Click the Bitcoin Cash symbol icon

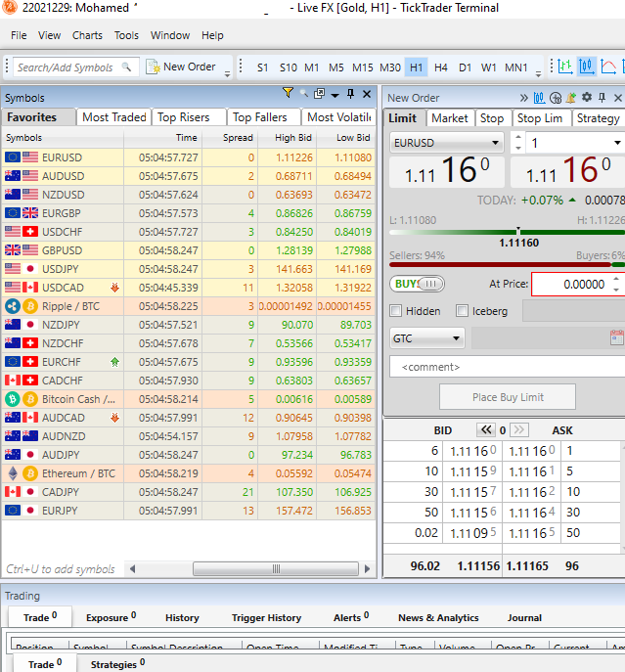point(13,399)
